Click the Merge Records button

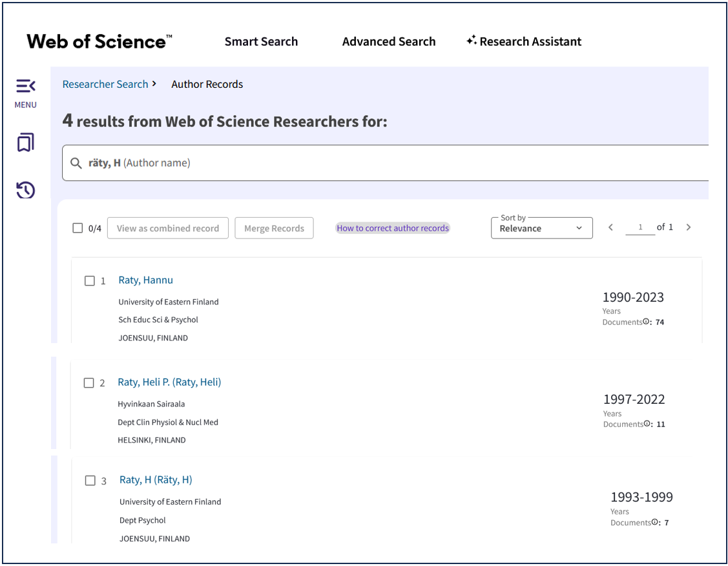pyautogui.click(x=274, y=228)
